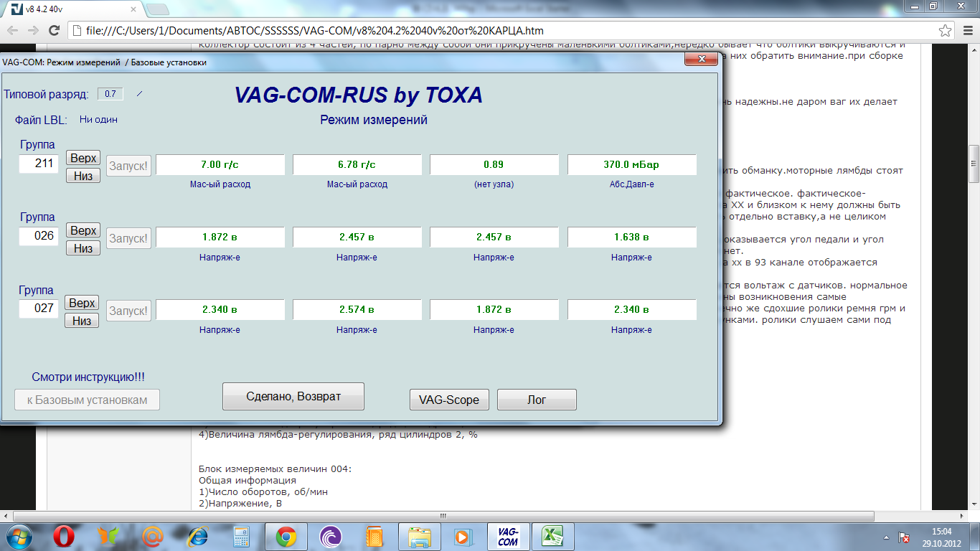Open the Chrome menu icon

coord(966,31)
